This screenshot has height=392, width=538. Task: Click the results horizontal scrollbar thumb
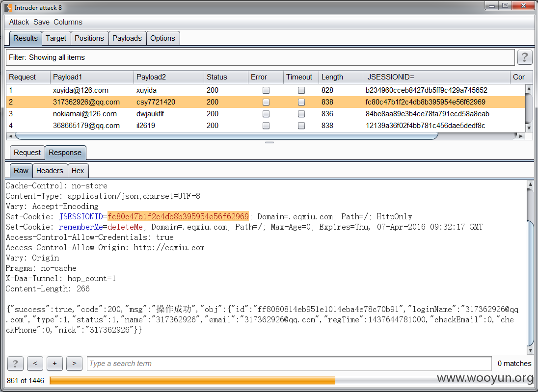(226, 136)
